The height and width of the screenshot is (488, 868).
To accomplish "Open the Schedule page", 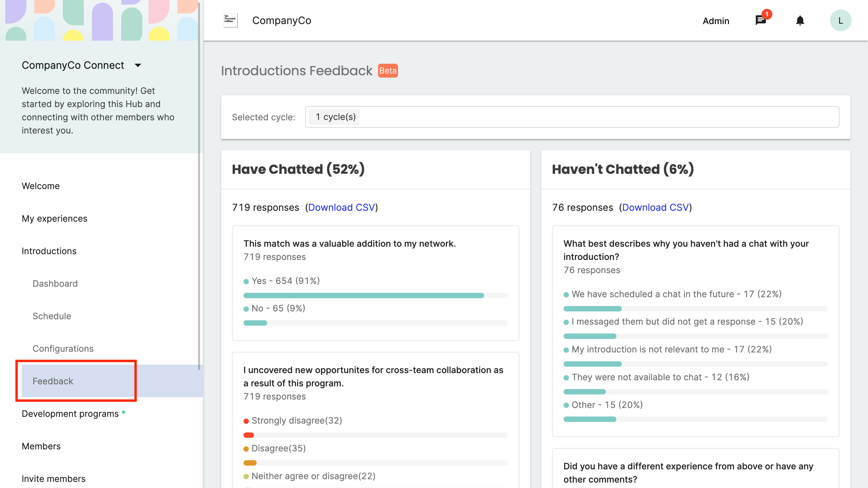I will tap(52, 316).
